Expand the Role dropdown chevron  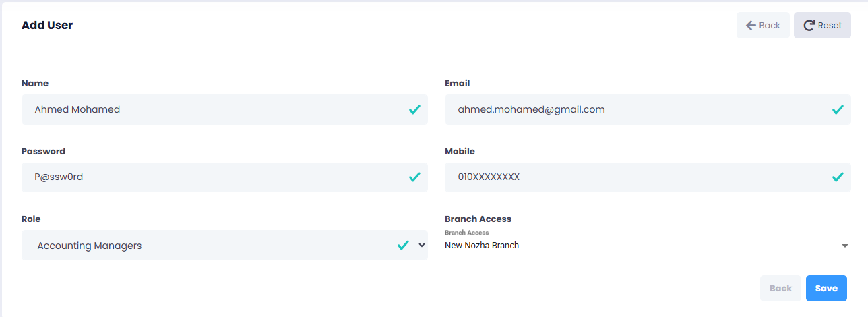pos(422,246)
